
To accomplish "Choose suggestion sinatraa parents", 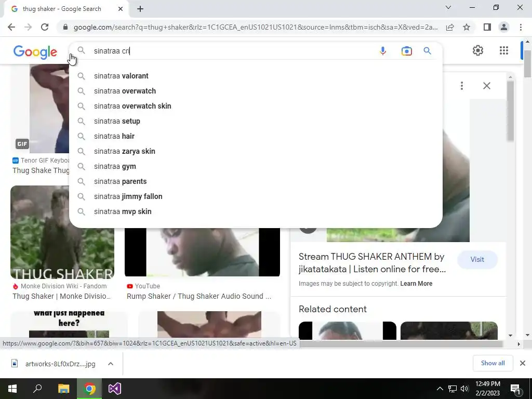I will tap(256, 181).
